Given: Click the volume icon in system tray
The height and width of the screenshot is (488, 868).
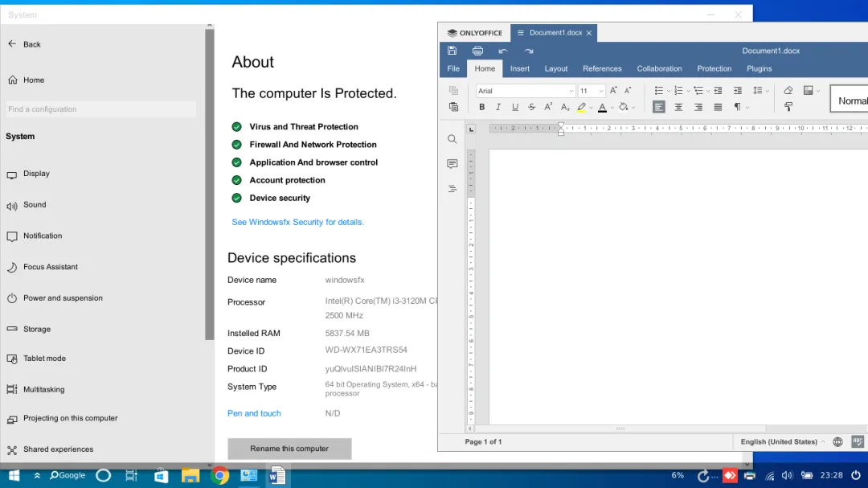Looking at the screenshot, I should (x=787, y=475).
